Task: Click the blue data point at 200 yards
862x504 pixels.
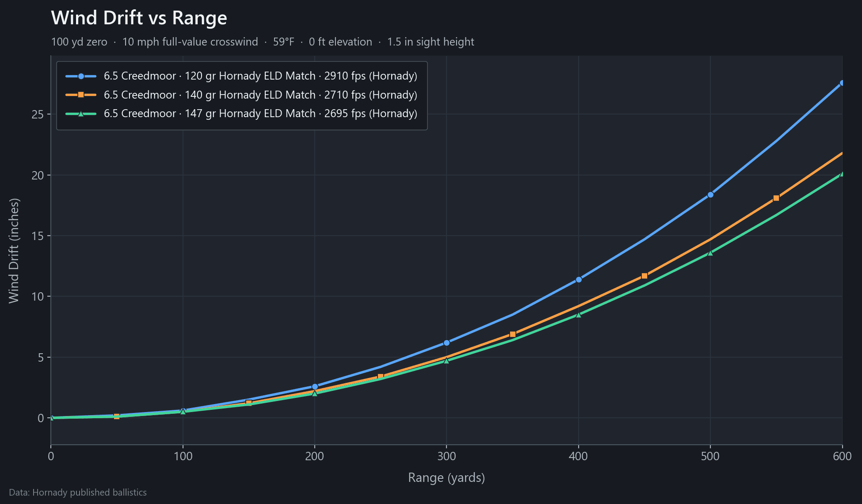Action: [315, 386]
